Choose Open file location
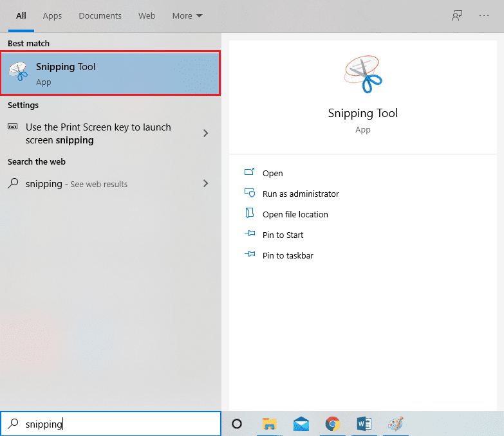 (295, 215)
